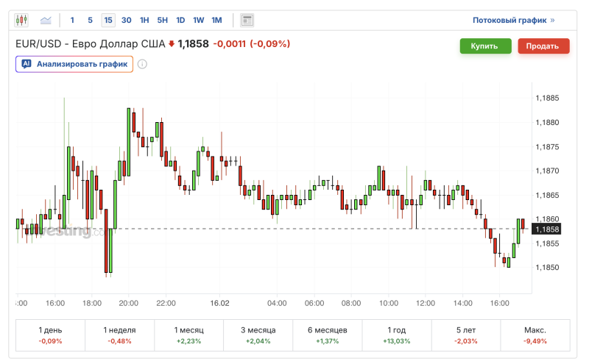
Task: Open the Макс. period tab
Action: click(535, 335)
